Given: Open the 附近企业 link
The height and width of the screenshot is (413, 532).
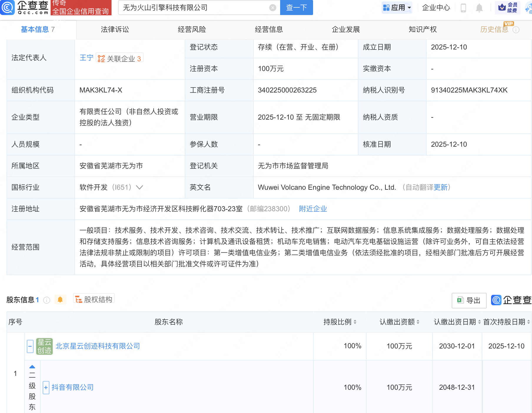Looking at the screenshot, I should (313, 209).
